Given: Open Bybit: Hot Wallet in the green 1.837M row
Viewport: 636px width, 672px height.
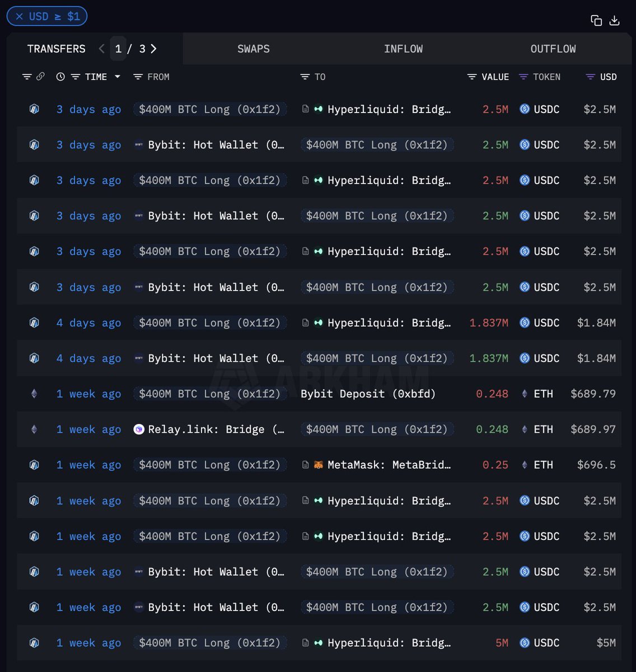Looking at the screenshot, I should tap(216, 358).
